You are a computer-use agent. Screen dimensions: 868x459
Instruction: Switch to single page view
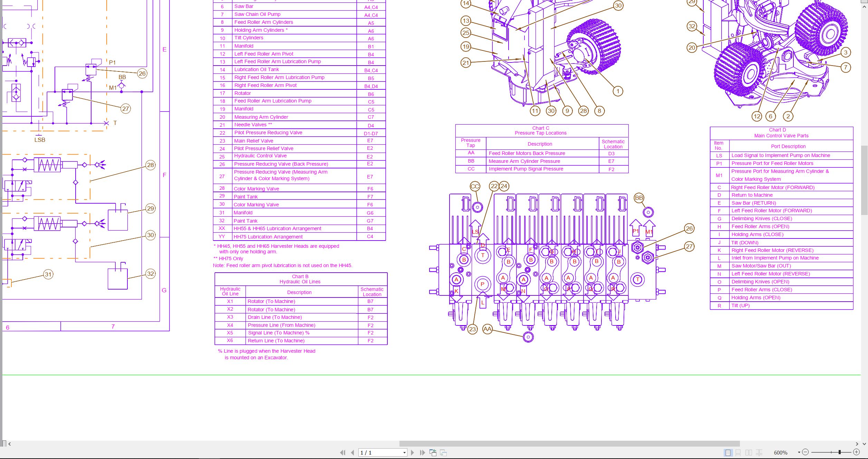(728, 452)
